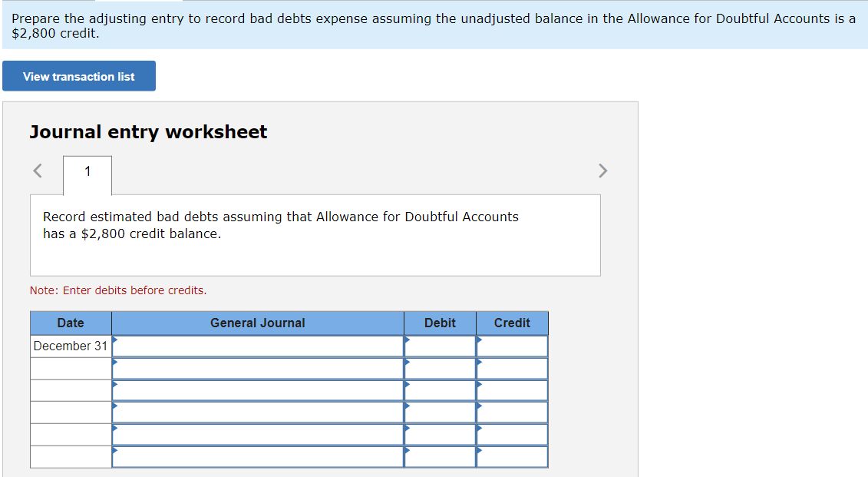Click the right navigation chevron
Viewport: 868px width, 477px height.
(x=603, y=171)
